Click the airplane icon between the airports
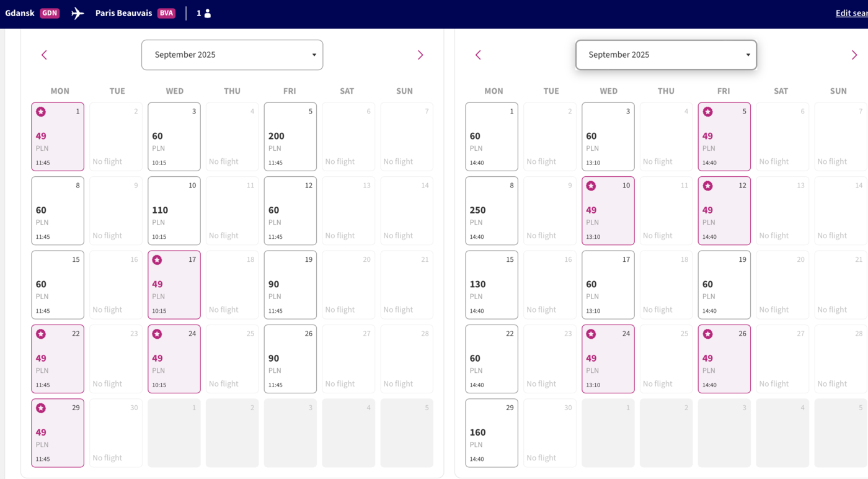Screen dimensions: 868x479 77,13
